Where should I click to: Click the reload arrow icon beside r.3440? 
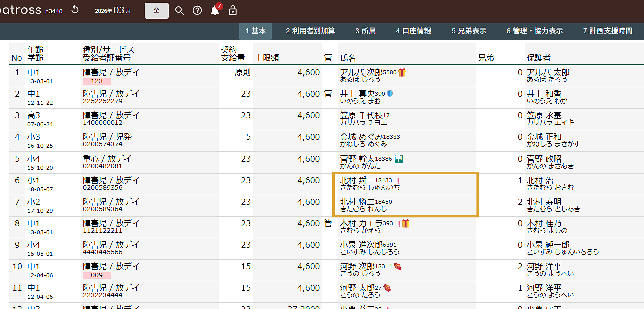coord(75,10)
